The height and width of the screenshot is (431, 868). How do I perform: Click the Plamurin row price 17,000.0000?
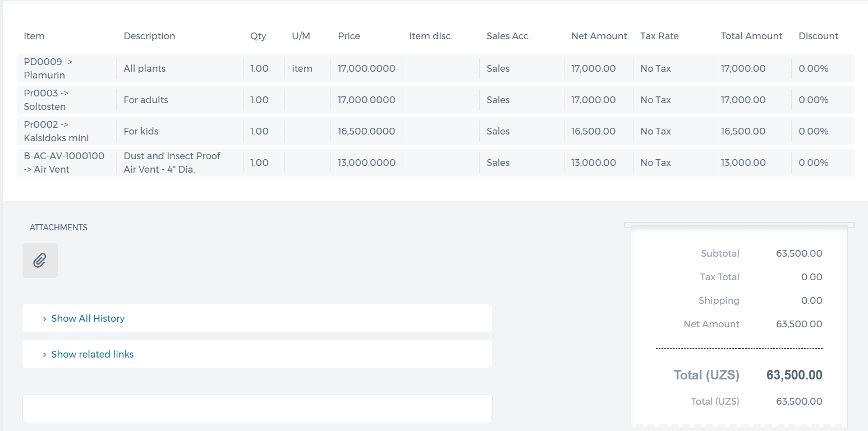pos(366,68)
